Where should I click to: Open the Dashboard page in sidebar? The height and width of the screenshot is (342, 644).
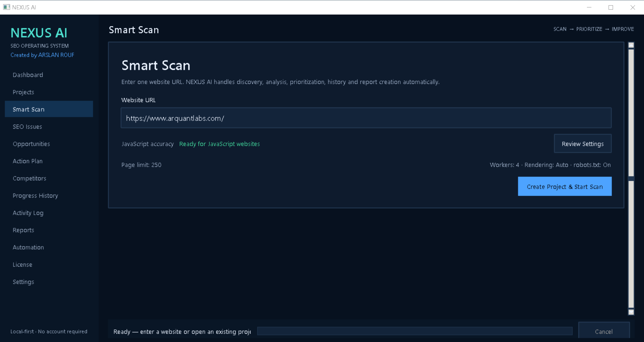(49, 75)
